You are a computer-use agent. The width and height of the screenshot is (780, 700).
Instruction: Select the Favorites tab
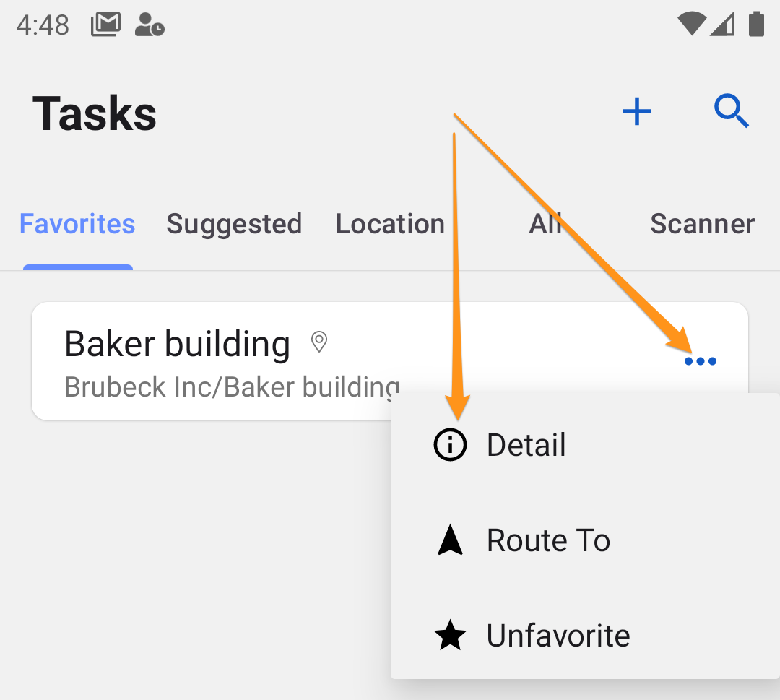(x=77, y=224)
